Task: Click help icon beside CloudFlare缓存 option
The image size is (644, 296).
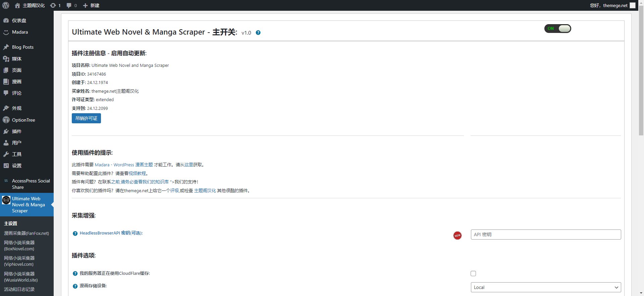Action: tap(75, 273)
